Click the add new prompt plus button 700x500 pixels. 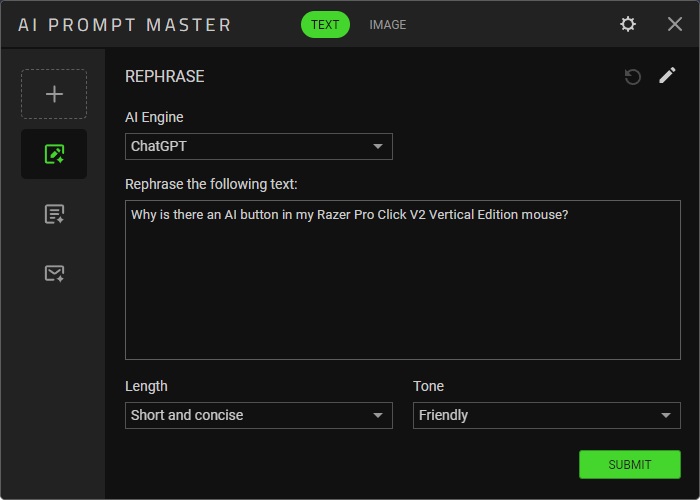[54, 94]
